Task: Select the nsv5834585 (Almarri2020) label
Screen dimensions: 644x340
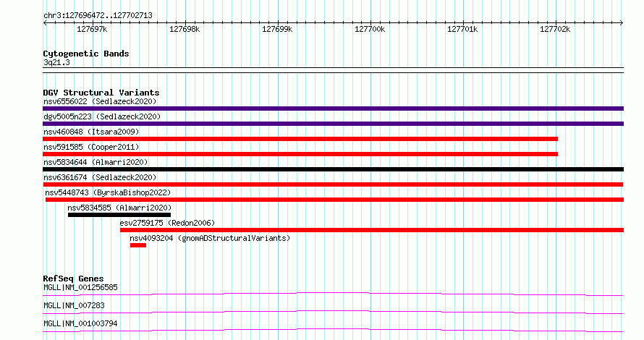Action: [x=119, y=208]
